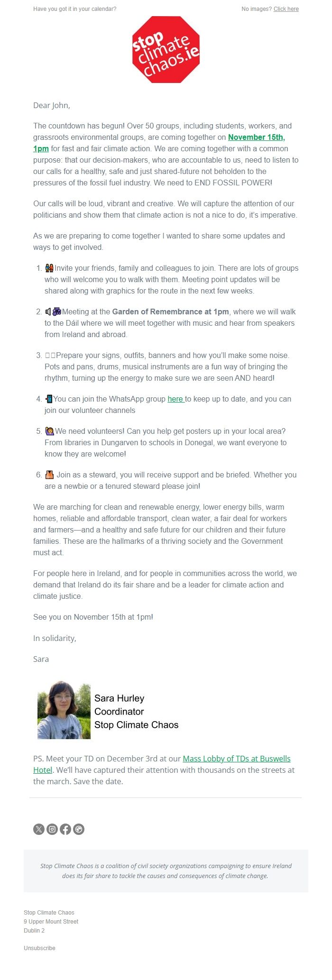Viewport: 332px width, 980px height.
Task: Click the Stop Climate Chaos logo
Action: click(166, 50)
